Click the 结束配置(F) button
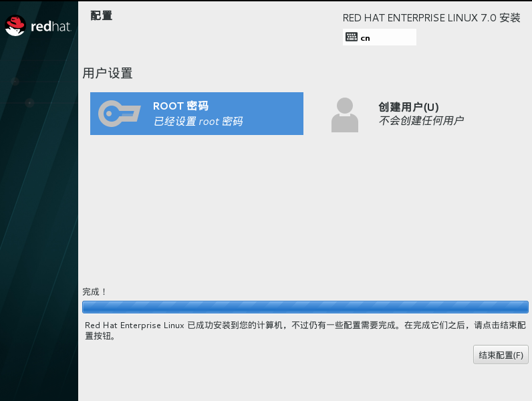Viewport: 532px width, 401px height. [501, 354]
